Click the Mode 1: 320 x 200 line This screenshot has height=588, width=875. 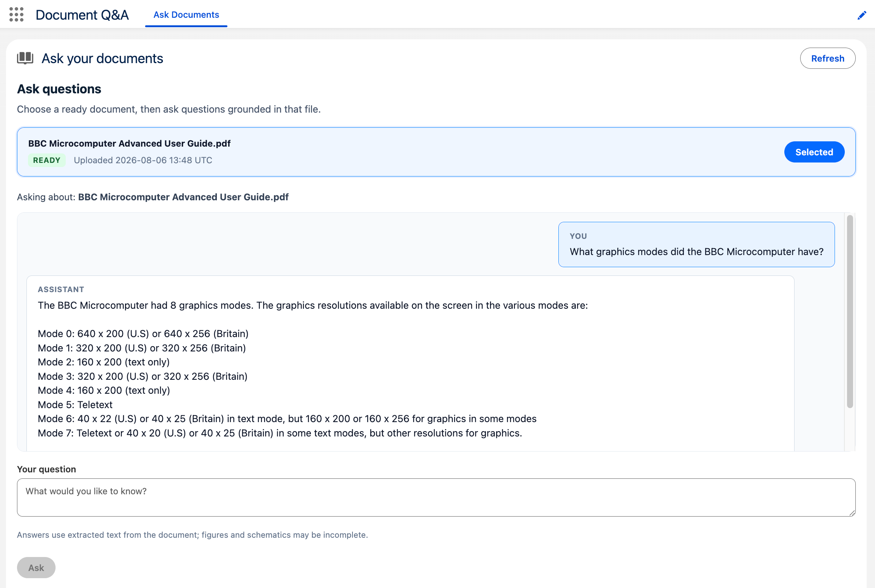142,348
